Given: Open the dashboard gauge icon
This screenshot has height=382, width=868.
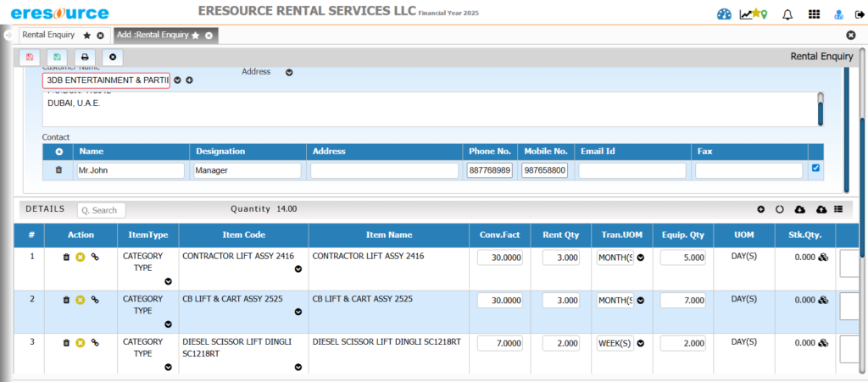Looking at the screenshot, I should [x=723, y=14].
